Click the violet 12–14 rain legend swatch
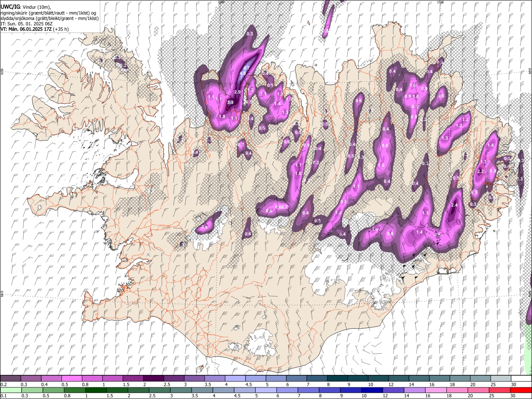Viewport: 532px width, 399px height. coord(392,390)
